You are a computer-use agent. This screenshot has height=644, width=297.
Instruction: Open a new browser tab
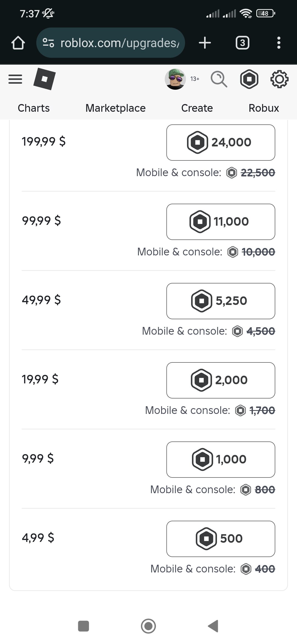coord(205,43)
